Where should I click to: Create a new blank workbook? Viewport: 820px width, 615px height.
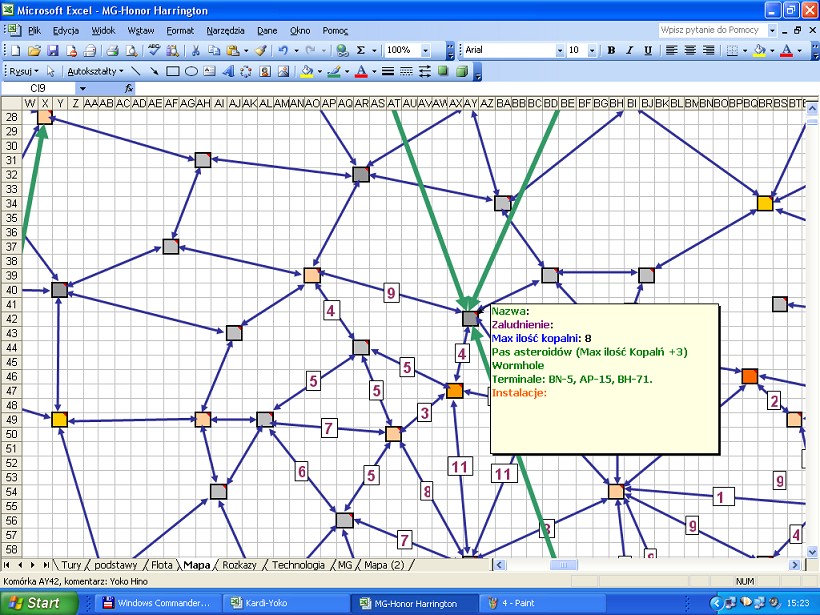16,50
